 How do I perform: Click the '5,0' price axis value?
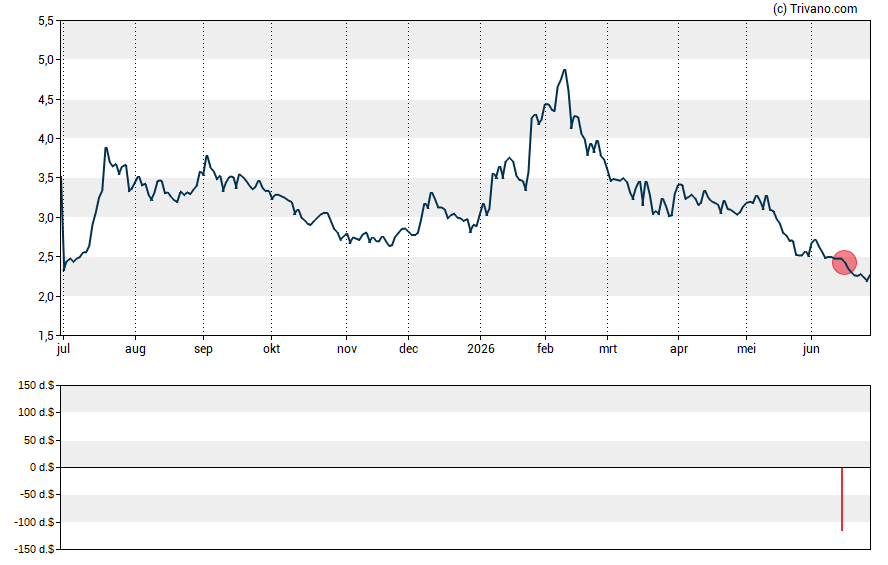point(46,59)
